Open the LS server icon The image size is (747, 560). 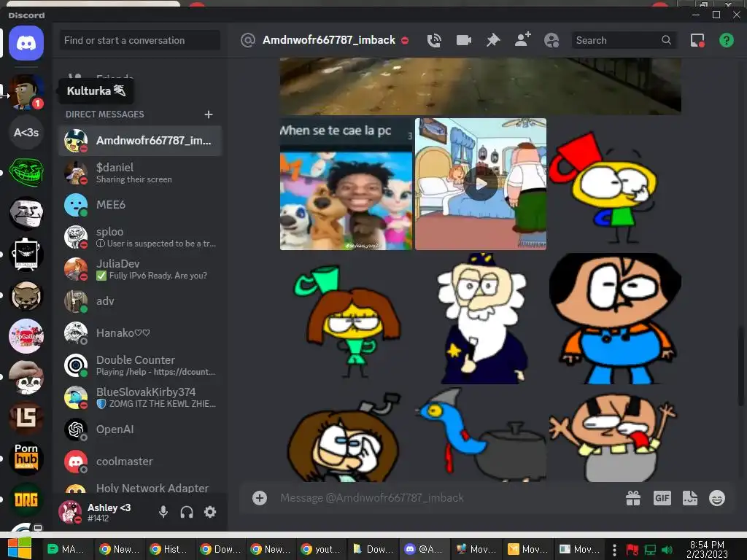(26, 418)
